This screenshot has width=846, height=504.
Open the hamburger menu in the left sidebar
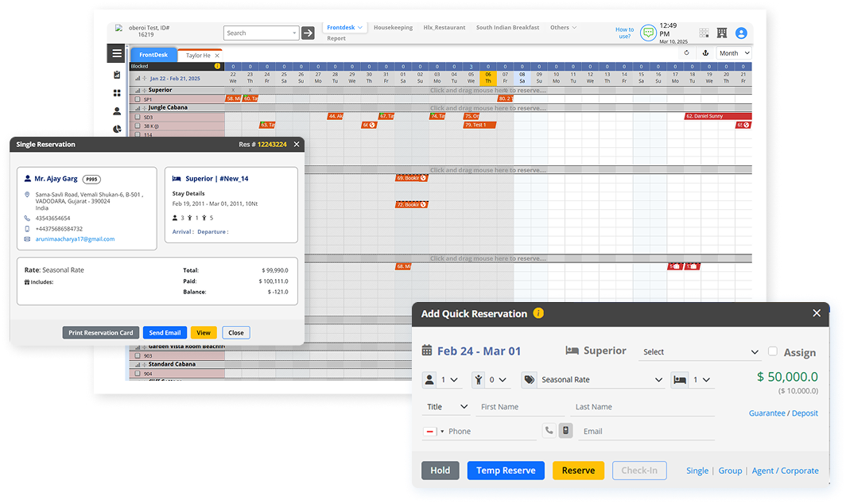(117, 53)
